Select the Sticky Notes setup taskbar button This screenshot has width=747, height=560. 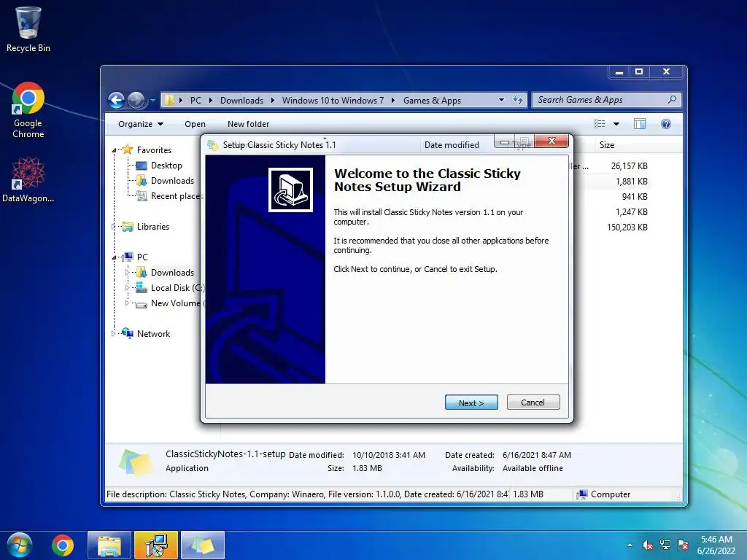pos(203,545)
